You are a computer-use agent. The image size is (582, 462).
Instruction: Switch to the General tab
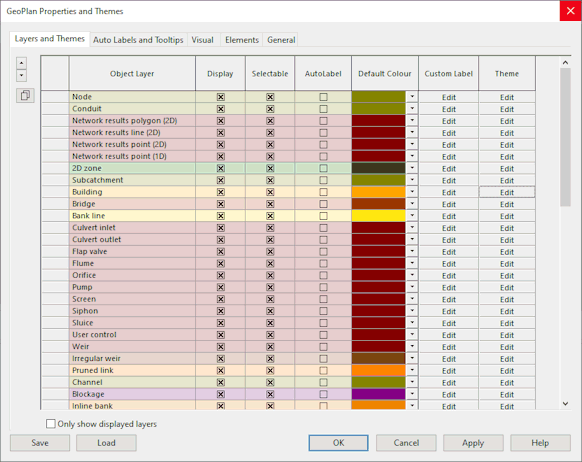tap(281, 40)
